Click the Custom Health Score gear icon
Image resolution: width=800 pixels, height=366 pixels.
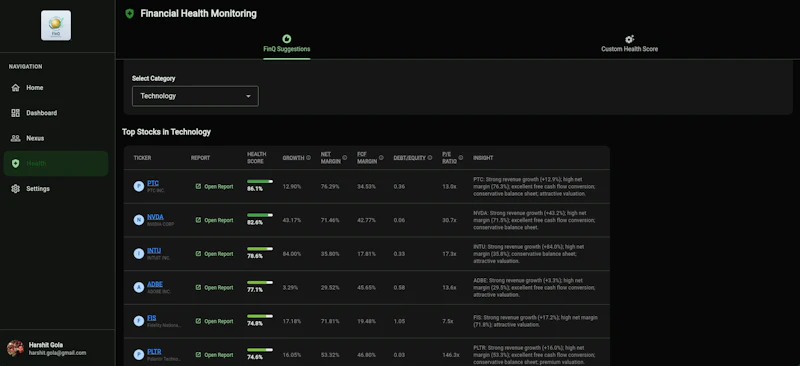pyautogui.click(x=629, y=39)
